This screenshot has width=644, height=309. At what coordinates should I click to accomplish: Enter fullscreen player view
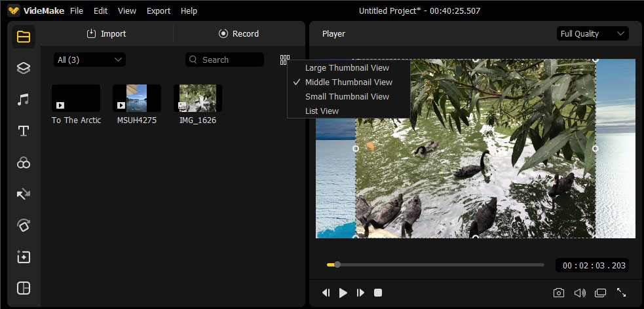(x=621, y=293)
